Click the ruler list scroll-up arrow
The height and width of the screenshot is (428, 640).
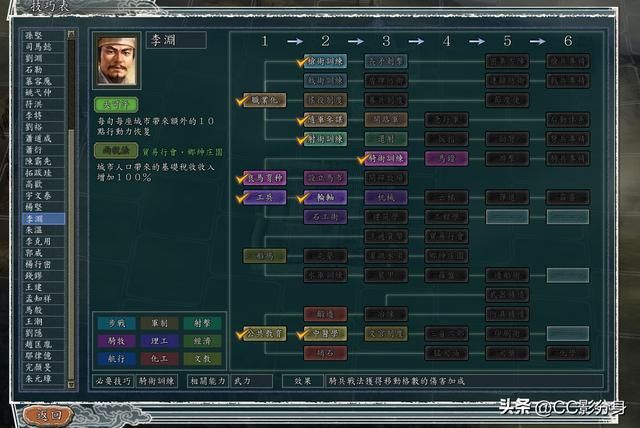coord(71,34)
